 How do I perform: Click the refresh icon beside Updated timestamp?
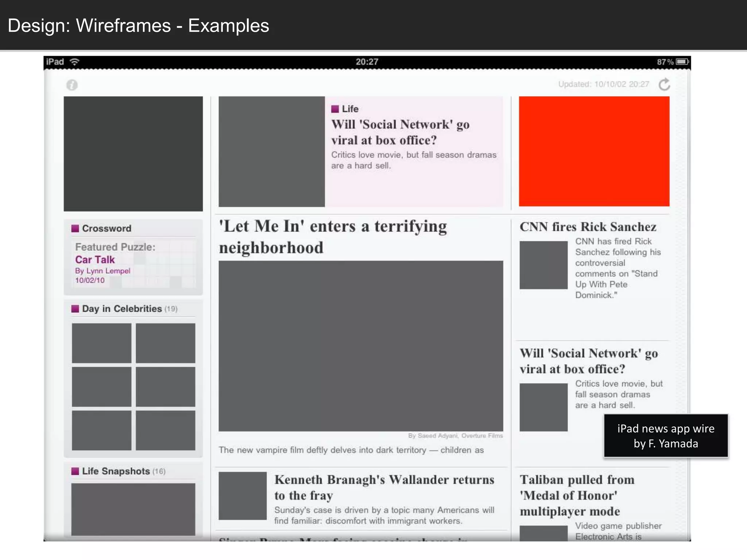click(664, 84)
